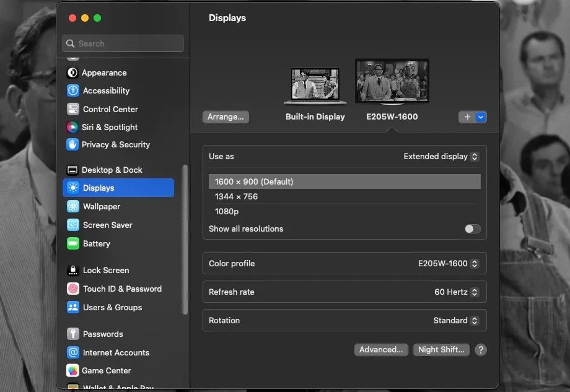
Task: Open Siri & Spotlight settings
Action: pos(110,127)
